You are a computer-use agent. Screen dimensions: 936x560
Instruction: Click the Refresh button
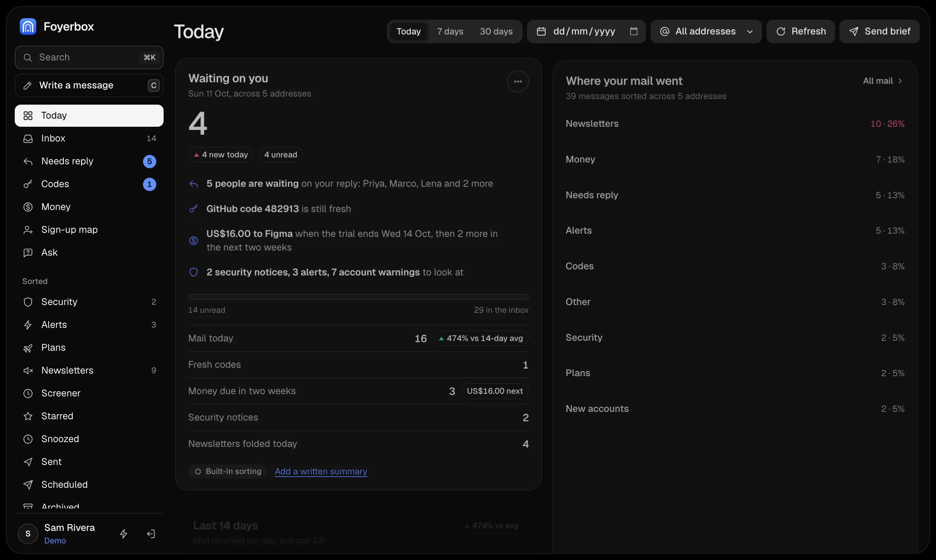[800, 31]
